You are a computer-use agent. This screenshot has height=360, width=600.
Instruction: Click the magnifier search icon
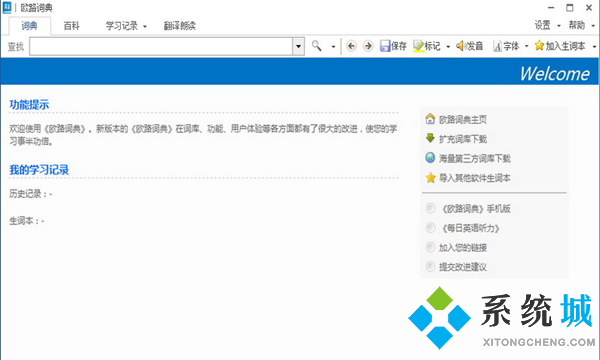pos(316,46)
